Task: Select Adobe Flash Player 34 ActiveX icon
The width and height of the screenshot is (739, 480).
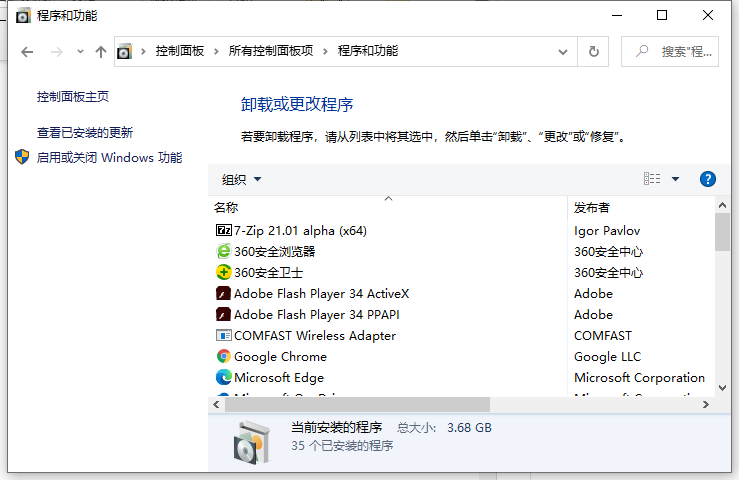Action: coord(223,293)
